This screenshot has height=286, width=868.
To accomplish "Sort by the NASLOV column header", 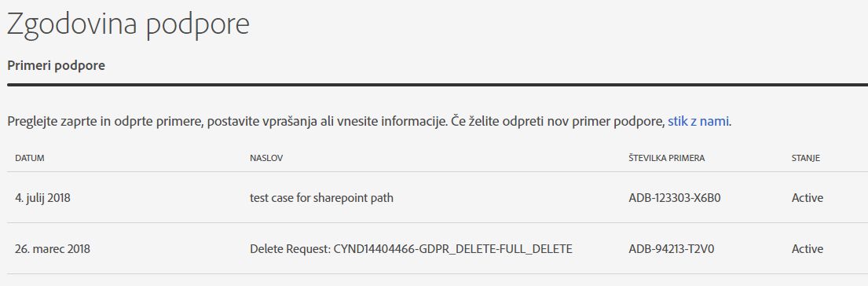I will [266, 158].
